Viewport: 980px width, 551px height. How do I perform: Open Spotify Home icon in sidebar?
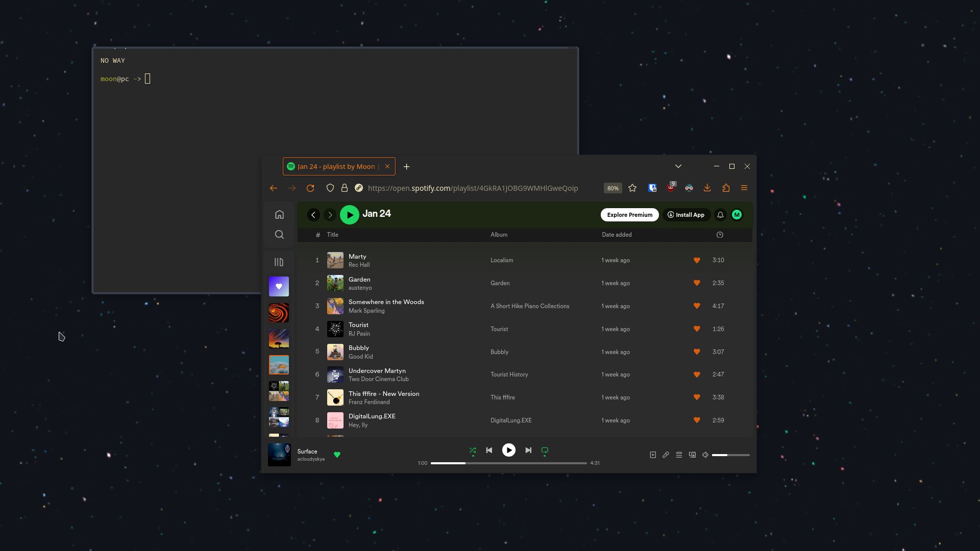tap(279, 214)
